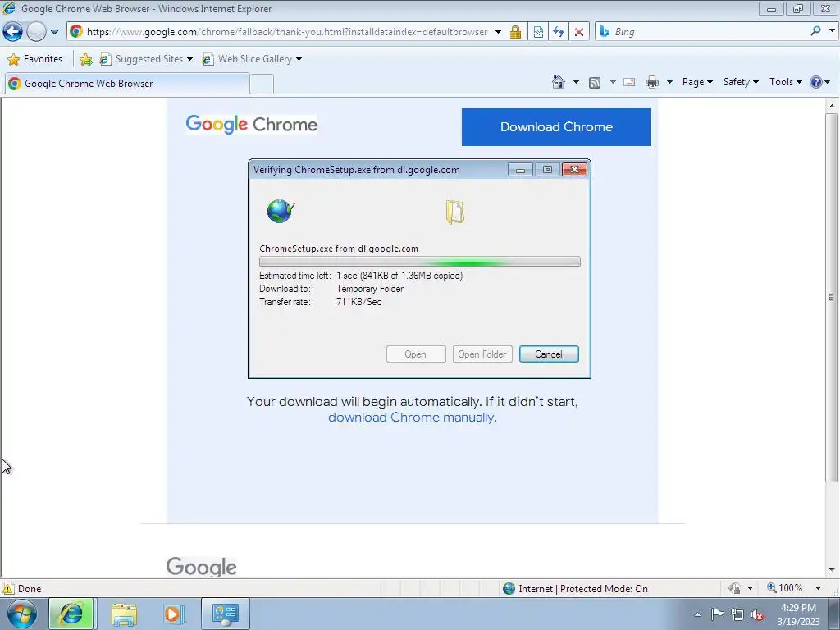Screen dimensions: 840x630
Task: Click the download progress bar
Action: [x=419, y=262]
